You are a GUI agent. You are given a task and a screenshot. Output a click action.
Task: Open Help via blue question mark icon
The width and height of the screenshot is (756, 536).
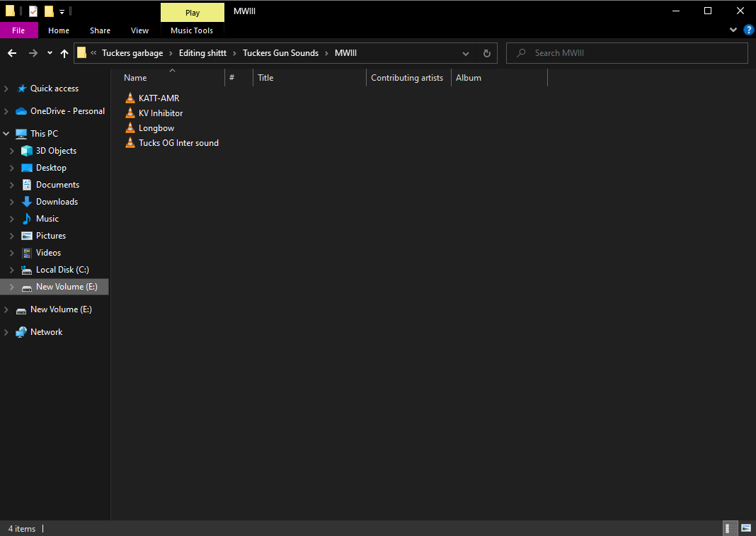point(748,30)
